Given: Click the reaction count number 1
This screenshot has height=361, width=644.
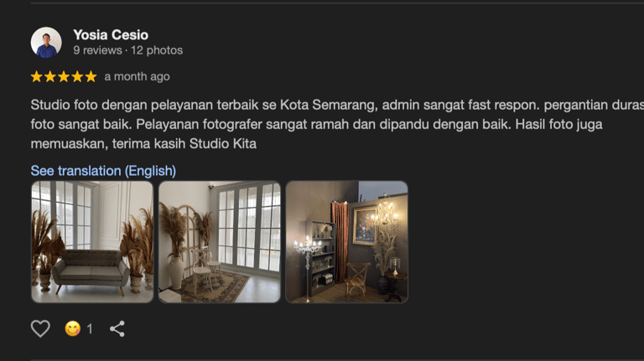Looking at the screenshot, I should (x=90, y=329).
